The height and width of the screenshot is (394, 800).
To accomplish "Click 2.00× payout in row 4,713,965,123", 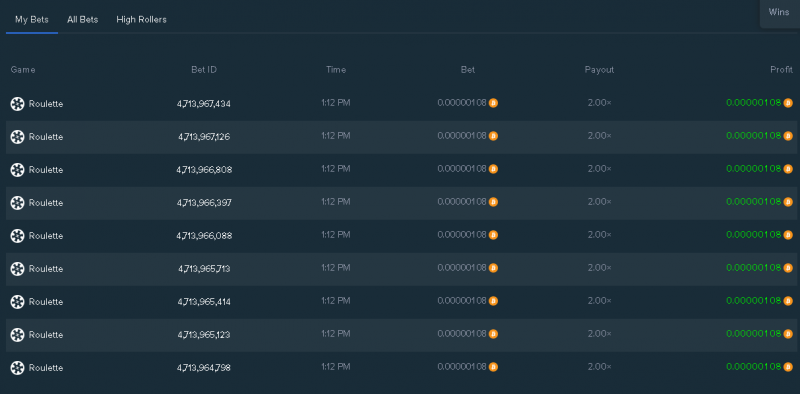I will [599, 334].
